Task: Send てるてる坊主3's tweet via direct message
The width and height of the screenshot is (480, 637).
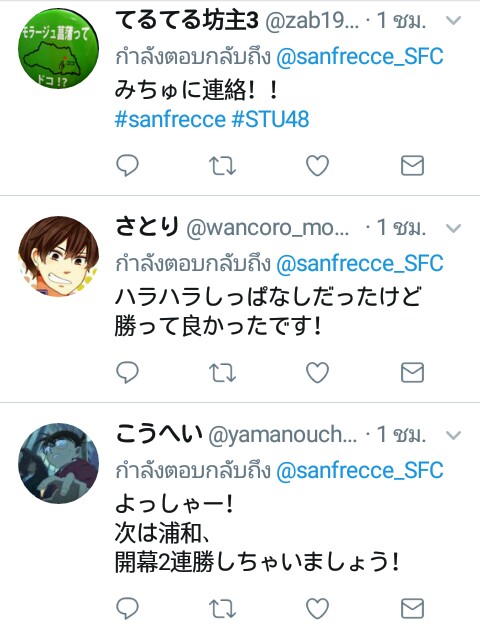Action: pyautogui.click(x=412, y=166)
